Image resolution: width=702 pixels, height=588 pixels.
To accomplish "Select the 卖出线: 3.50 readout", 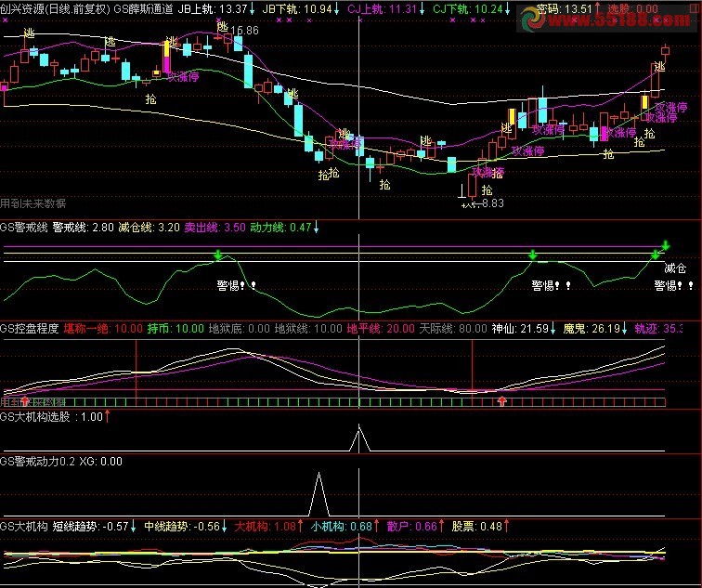I will (x=214, y=228).
